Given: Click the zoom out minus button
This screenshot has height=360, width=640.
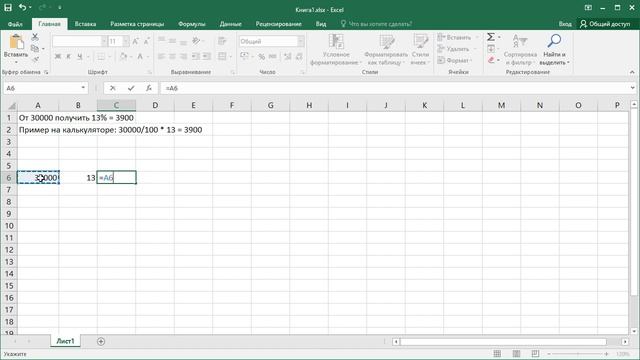Looking at the screenshot, I should [x=549, y=353].
